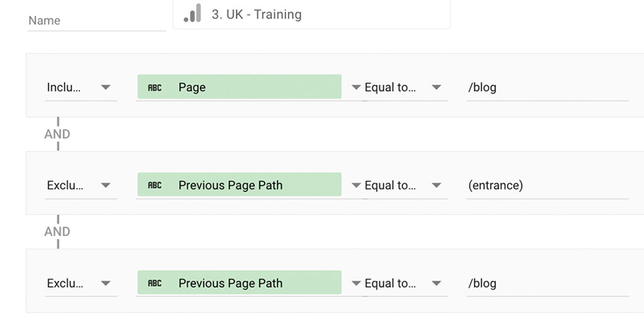Screen dimensions: 644x322
Task: Expand the Equal to dropdown in (entrance) row
Action: 398,186
